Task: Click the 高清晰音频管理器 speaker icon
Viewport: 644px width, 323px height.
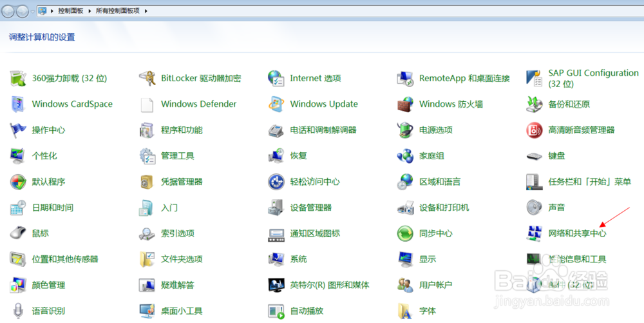Action: (x=534, y=130)
